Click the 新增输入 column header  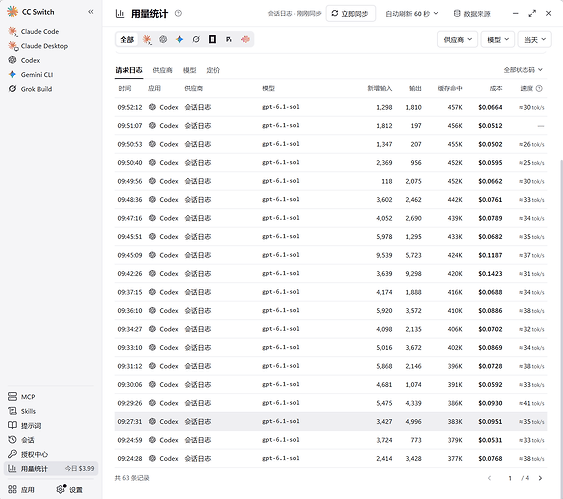[x=380, y=88]
